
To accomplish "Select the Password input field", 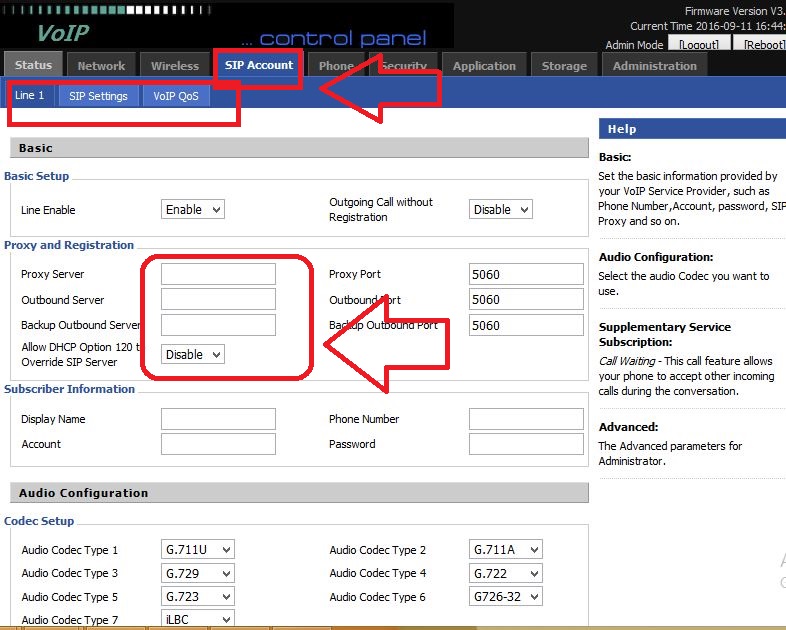I will 526,444.
